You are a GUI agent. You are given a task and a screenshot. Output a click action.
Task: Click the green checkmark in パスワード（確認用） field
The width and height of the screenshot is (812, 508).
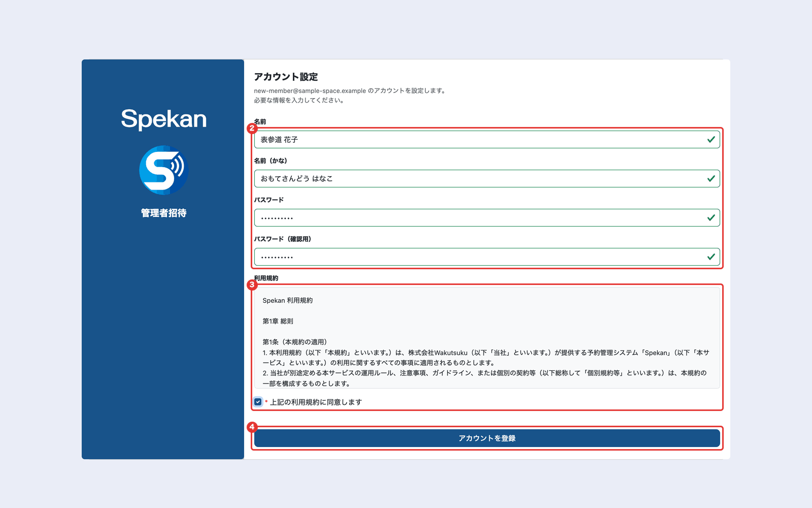pos(711,257)
